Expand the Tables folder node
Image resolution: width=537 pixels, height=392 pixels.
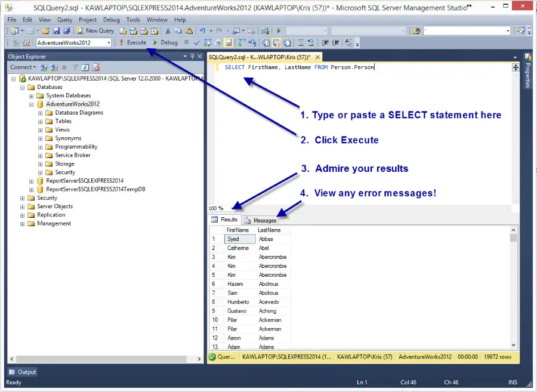[41, 121]
